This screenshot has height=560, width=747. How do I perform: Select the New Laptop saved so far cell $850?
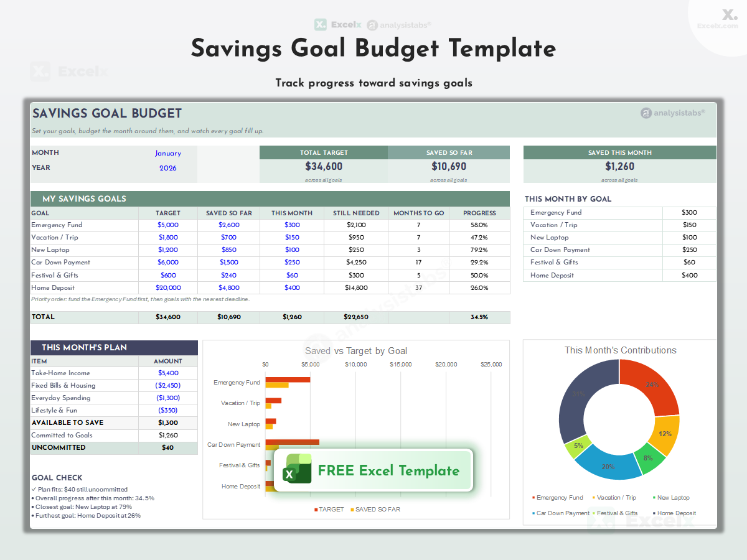point(228,250)
